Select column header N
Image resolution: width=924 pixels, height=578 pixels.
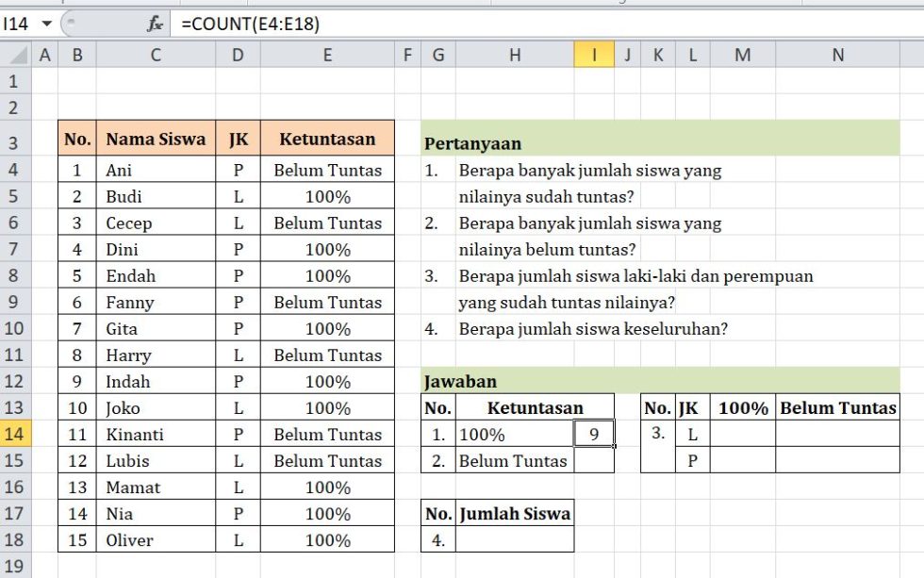click(837, 55)
